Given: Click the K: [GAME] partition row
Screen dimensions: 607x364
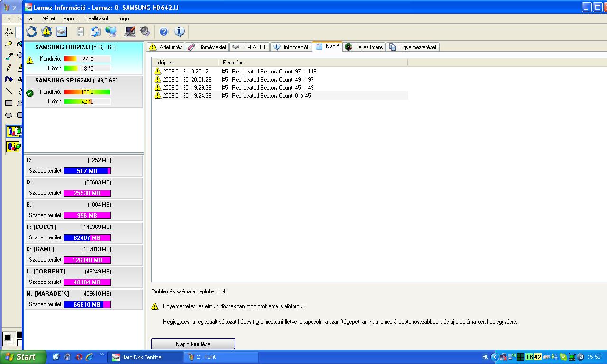Looking at the screenshot, I should [83, 255].
